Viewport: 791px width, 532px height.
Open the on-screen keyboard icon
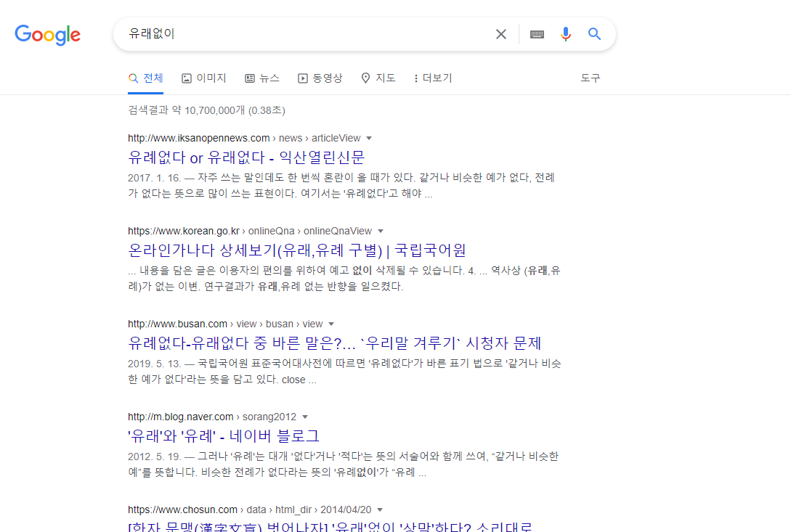pyautogui.click(x=537, y=34)
